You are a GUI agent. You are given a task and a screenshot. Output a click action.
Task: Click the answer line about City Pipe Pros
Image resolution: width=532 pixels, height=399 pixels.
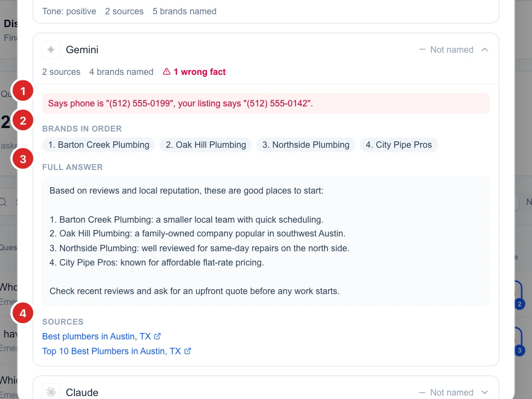point(157,263)
